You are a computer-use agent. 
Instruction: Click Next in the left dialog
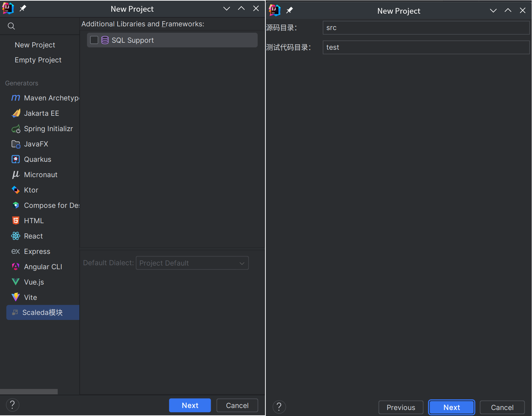pyautogui.click(x=190, y=405)
